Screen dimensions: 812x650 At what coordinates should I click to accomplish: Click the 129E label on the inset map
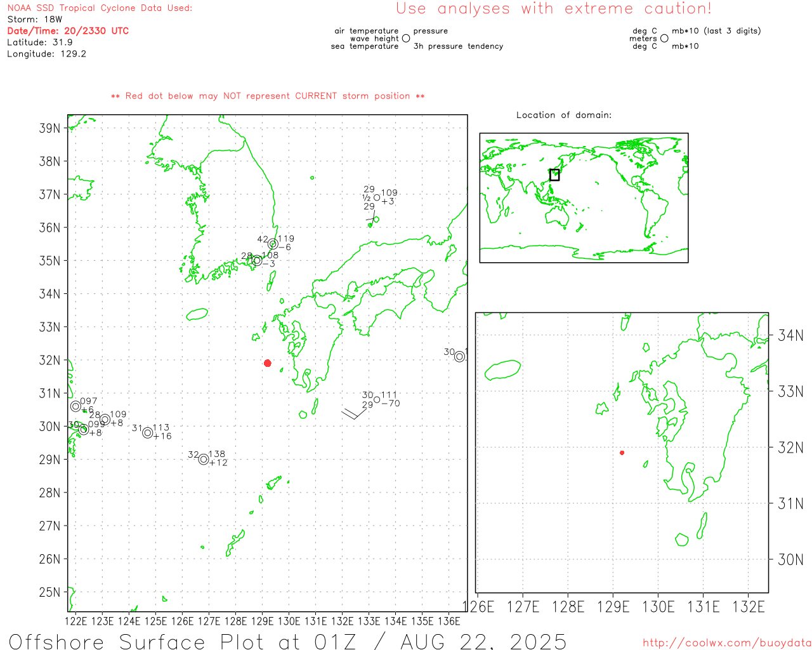613,607
